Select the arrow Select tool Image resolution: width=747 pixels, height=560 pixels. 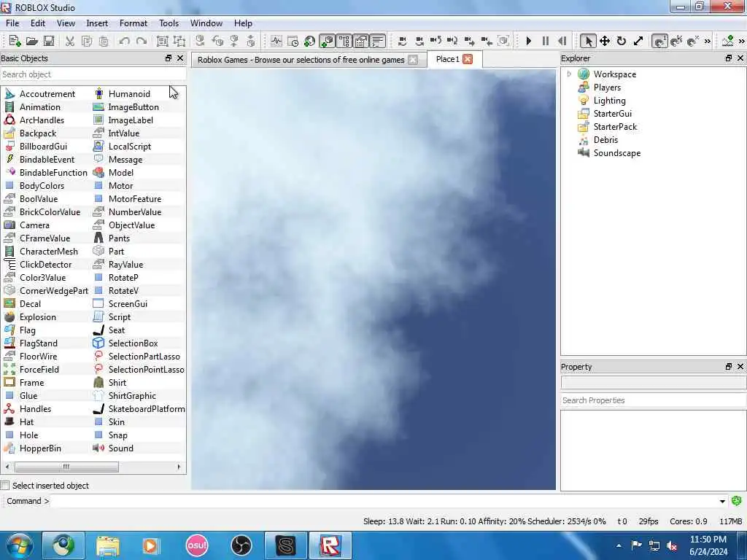[x=589, y=41]
